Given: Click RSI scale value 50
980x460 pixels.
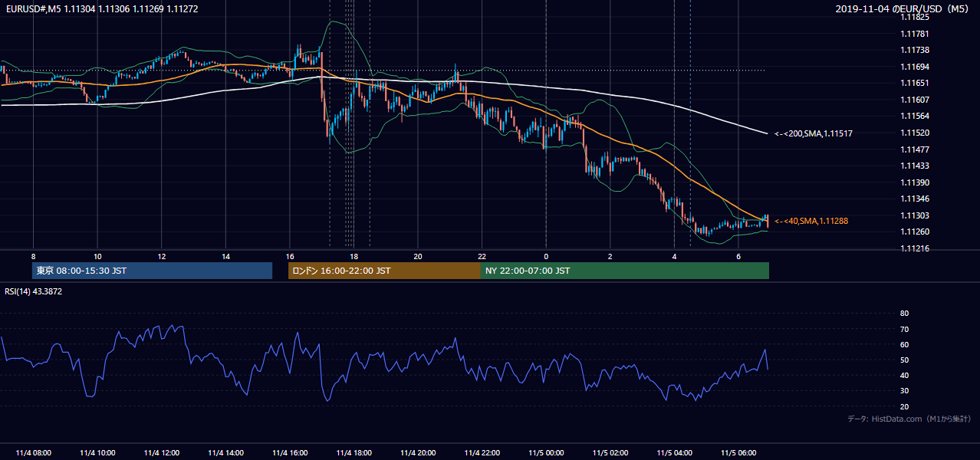Looking at the screenshot, I should pyautogui.click(x=905, y=360).
